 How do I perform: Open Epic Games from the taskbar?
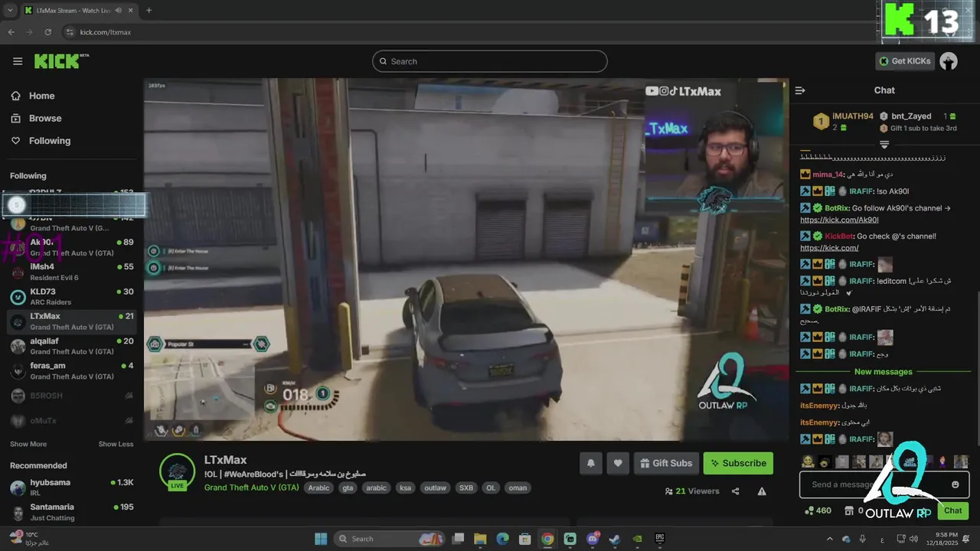[x=659, y=539]
